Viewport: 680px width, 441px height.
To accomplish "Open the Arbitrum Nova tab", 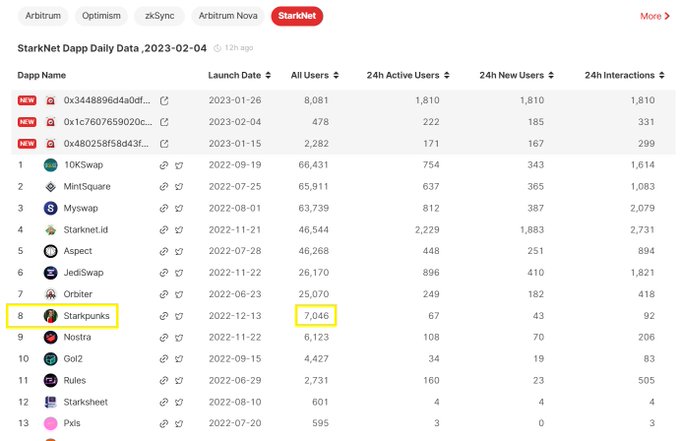I will click(x=228, y=16).
